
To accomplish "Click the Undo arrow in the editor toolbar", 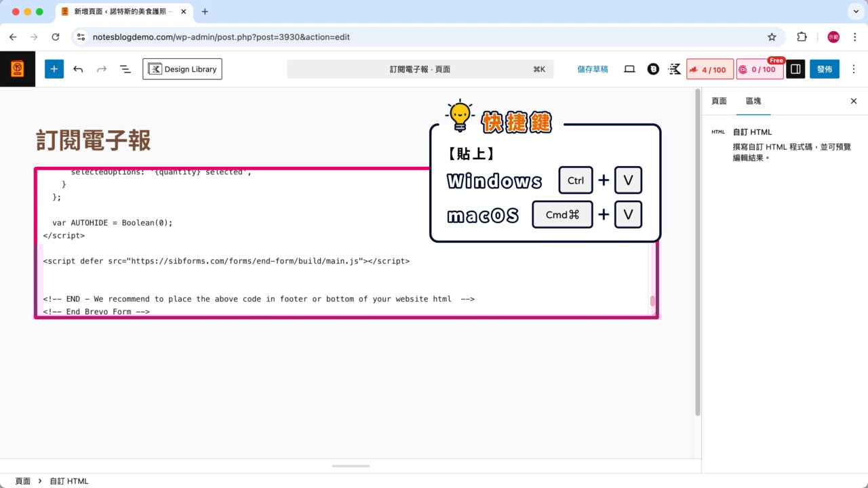I will pos(79,68).
